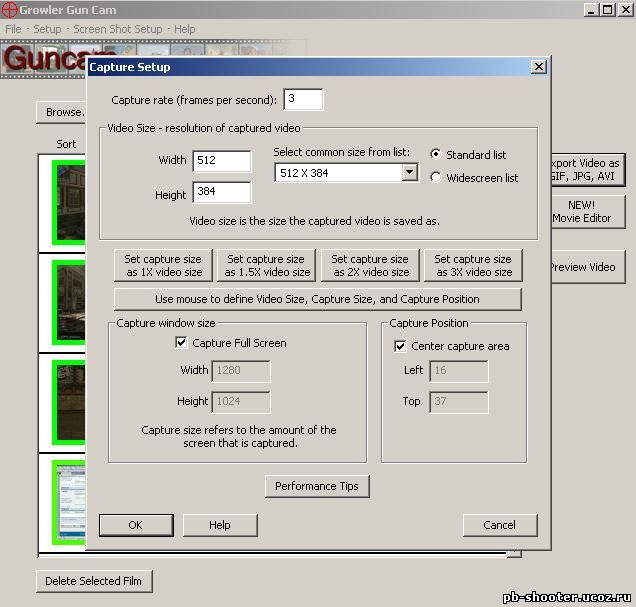Click the Top position field showing 37

[459, 402]
